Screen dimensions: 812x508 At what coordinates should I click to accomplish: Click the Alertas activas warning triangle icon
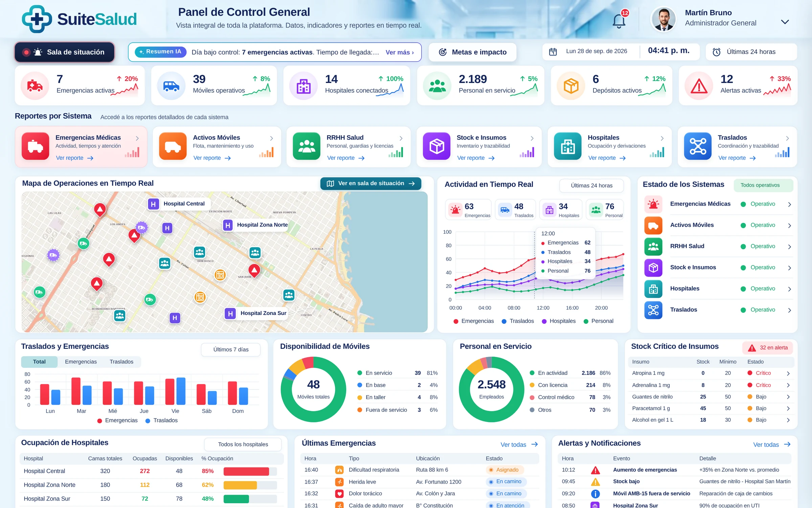pos(699,86)
